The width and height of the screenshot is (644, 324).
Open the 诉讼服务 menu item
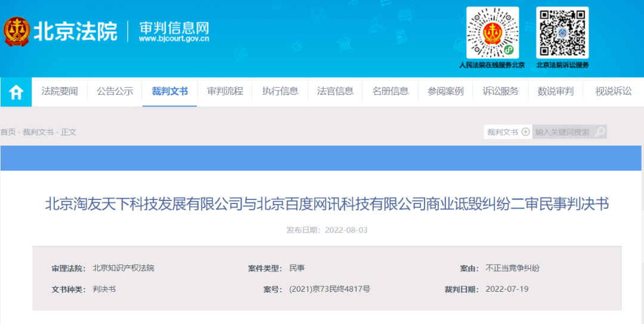point(500,91)
